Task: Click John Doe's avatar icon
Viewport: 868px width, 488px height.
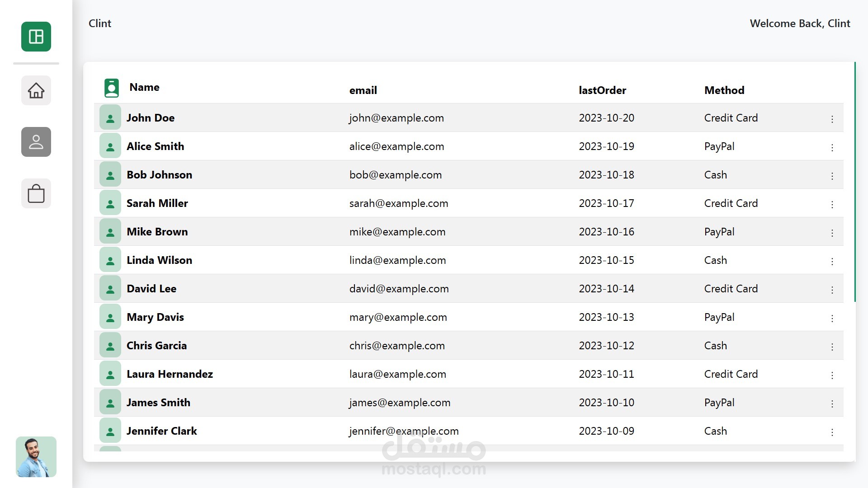Action: (x=110, y=118)
